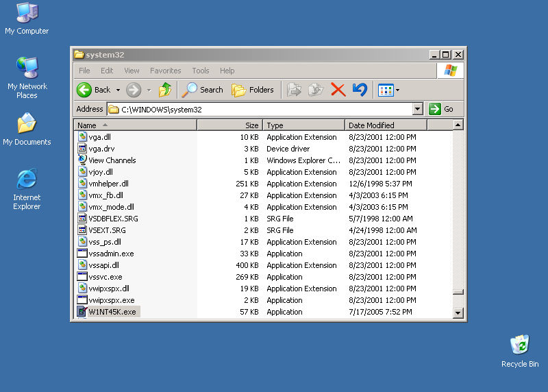The height and width of the screenshot is (392, 548).
Task: Click the vmhelper.dll file name
Action: point(109,184)
